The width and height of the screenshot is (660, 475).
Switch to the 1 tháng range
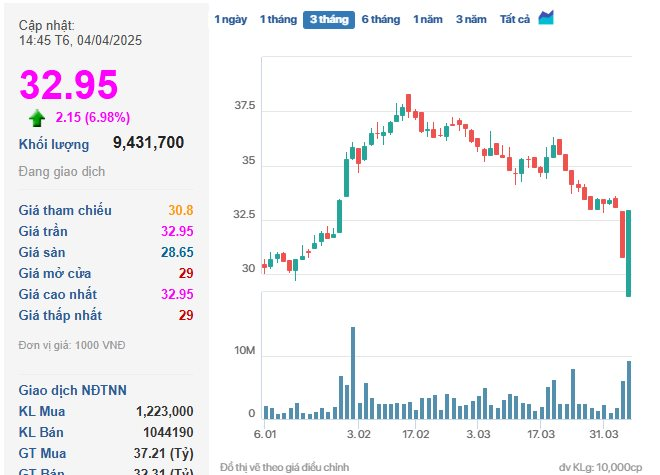(x=278, y=19)
